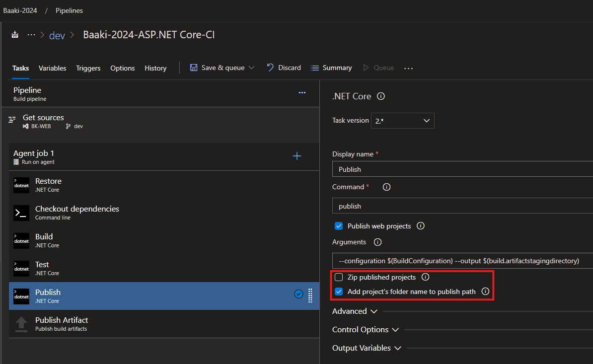Screen dimensions: 593x364
Task: Click the Display name input field
Action: point(462,169)
